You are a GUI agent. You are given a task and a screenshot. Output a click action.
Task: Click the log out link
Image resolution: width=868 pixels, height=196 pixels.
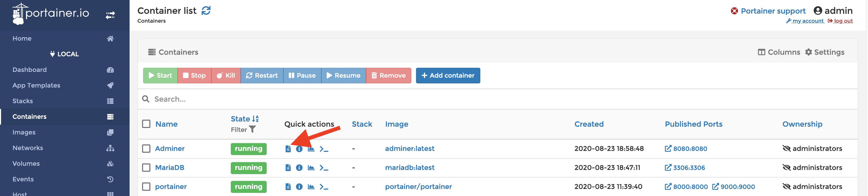click(x=840, y=21)
